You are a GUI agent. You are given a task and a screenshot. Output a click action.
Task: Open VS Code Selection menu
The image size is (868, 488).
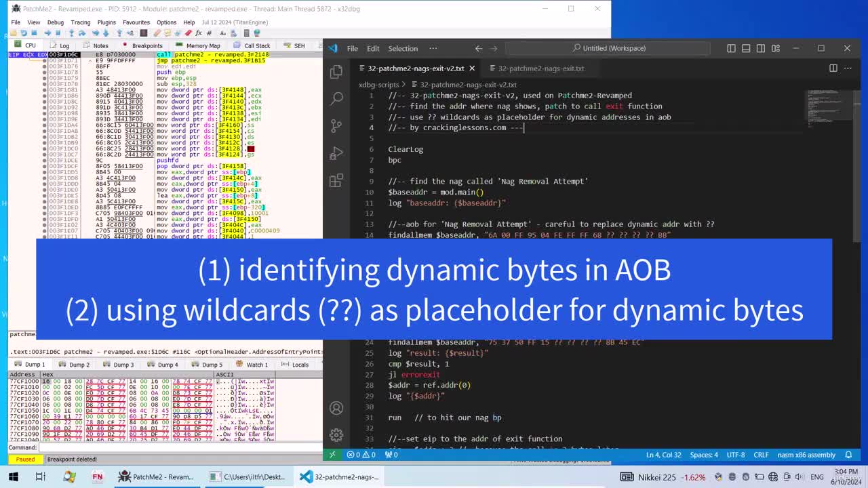point(403,48)
